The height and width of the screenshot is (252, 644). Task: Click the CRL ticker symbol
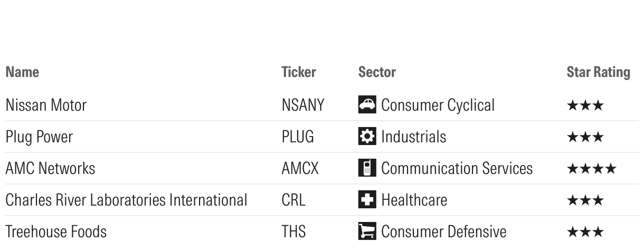click(293, 200)
